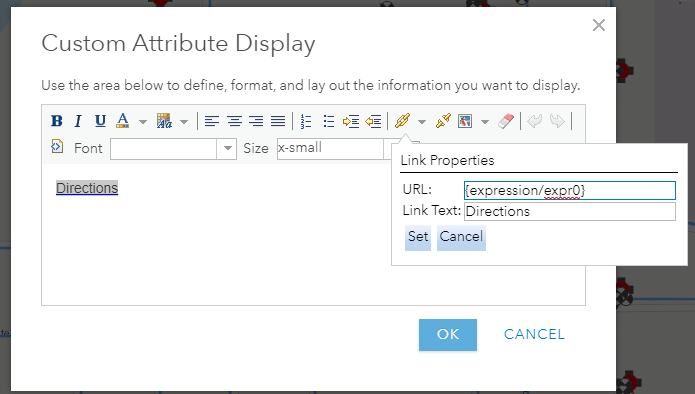
Task: Insert numbered list
Action: 306,121
